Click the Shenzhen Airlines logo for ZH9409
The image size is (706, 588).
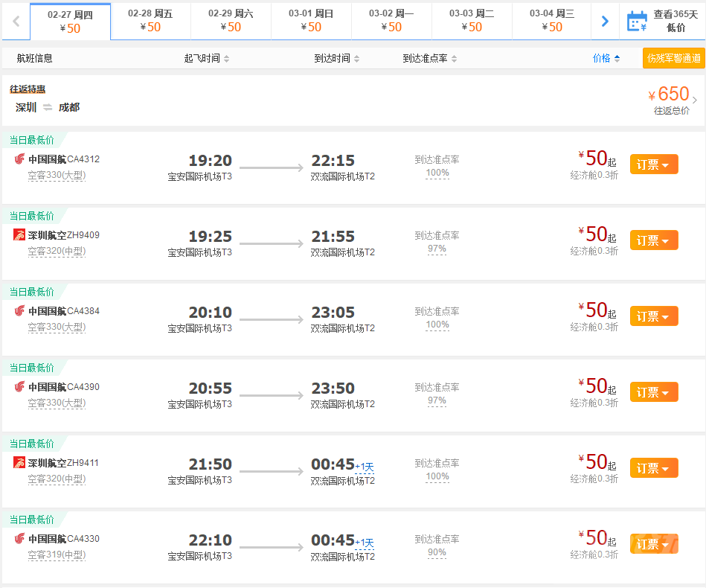[19, 234]
